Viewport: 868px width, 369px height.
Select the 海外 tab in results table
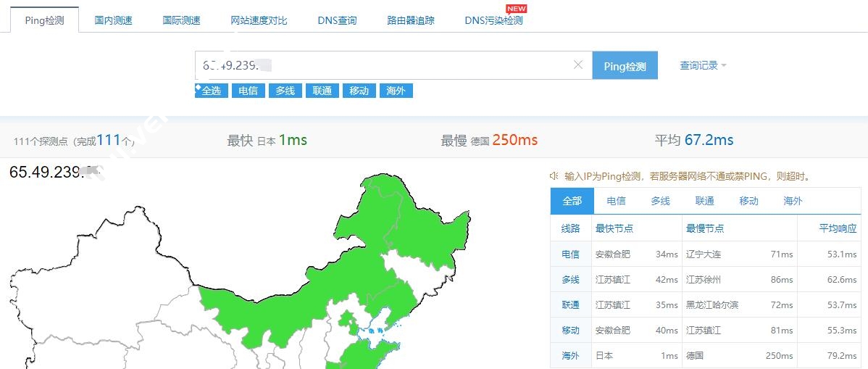point(793,201)
